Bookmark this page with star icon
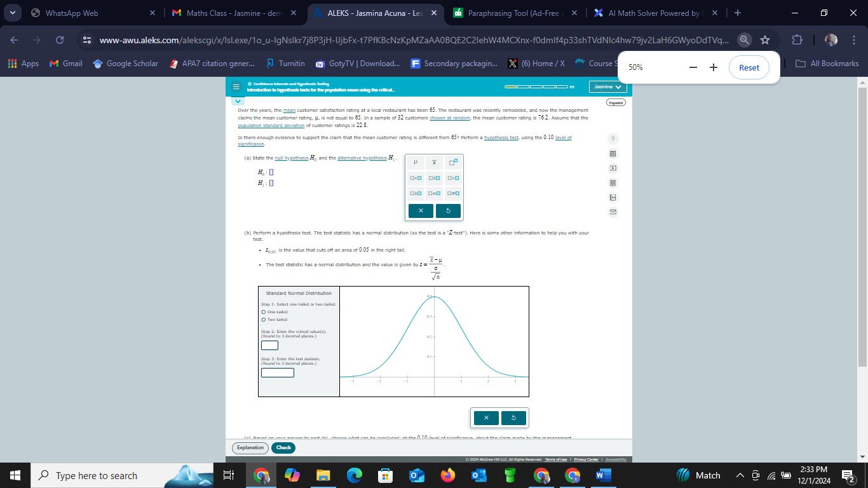The width and height of the screenshot is (868, 488). coord(765,40)
